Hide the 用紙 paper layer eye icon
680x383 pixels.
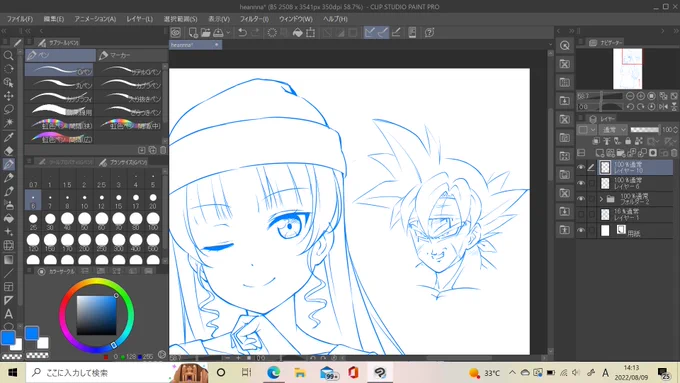click(x=581, y=230)
